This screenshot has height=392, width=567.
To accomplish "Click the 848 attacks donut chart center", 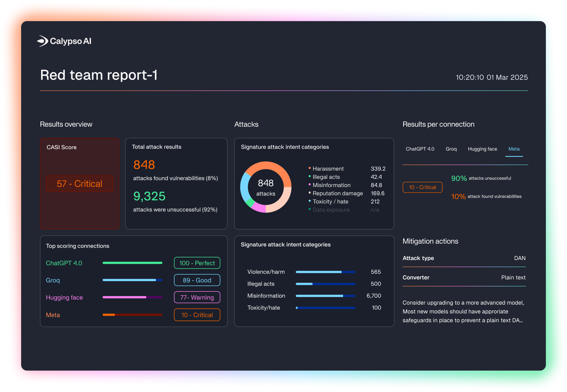I will coord(266,187).
